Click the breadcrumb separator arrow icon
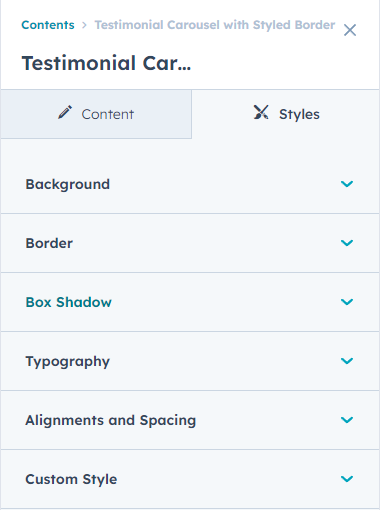The image size is (380, 510). click(84, 25)
